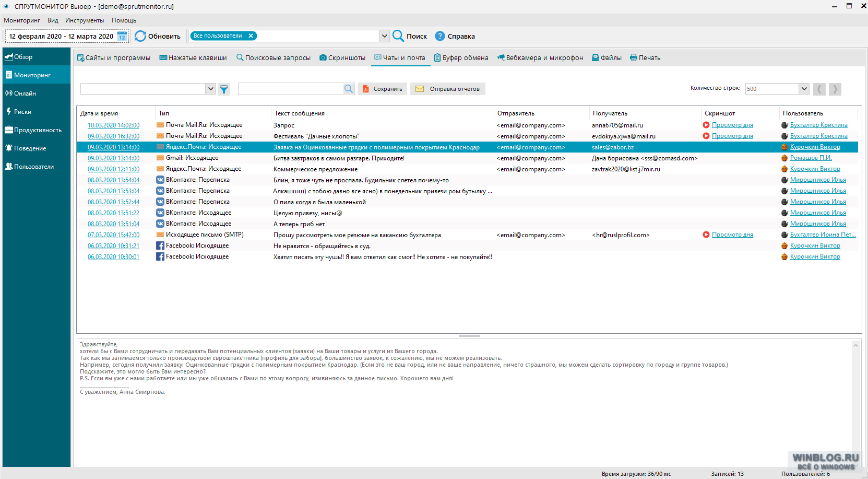The width and height of the screenshot is (868, 479).
Task: Expand the Количество строк dropdown
Action: [x=804, y=89]
